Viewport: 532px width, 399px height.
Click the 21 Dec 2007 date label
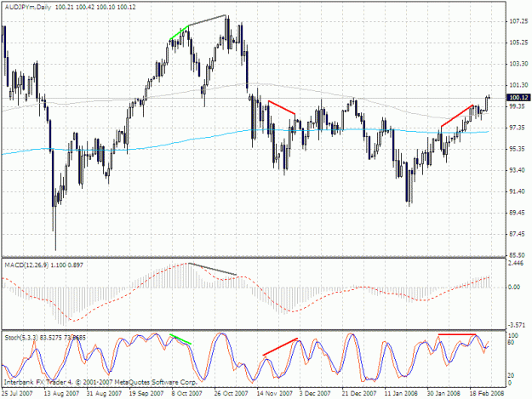coord(359,393)
